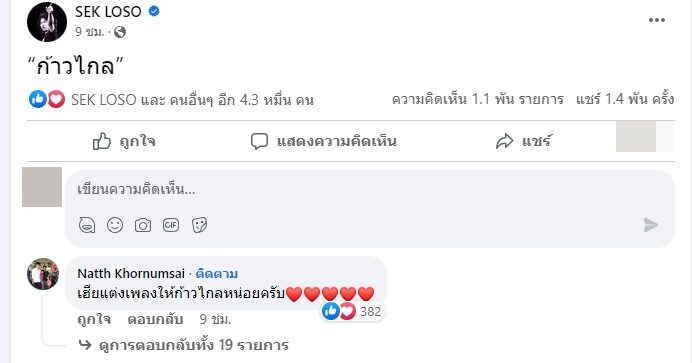692x363 pixels.
Task: Open the SEK LOSO profile picture
Action: click(x=47, y=22)
